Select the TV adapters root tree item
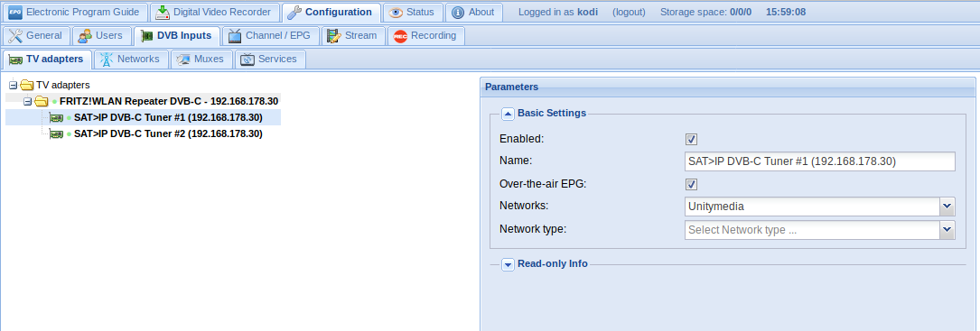The height and width of the screenshot is (331, 980). [x=63, y=85]
